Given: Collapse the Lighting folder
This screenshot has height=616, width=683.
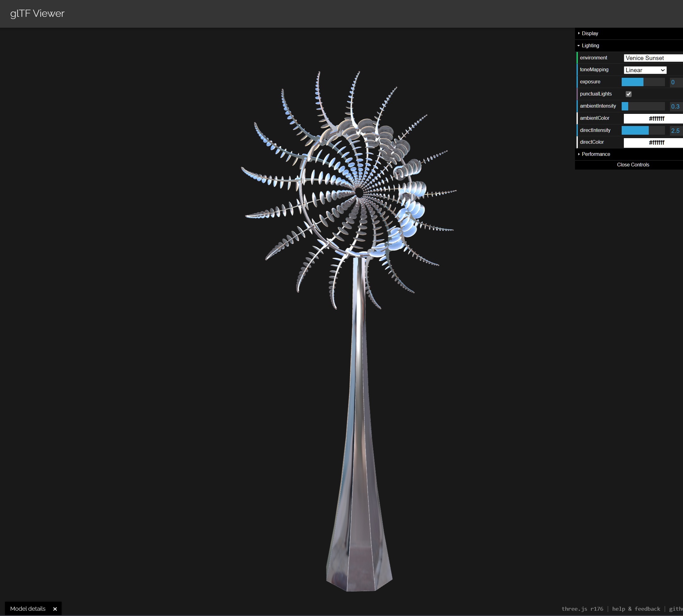Looking at the screenshot, I should tap(590, 46).
